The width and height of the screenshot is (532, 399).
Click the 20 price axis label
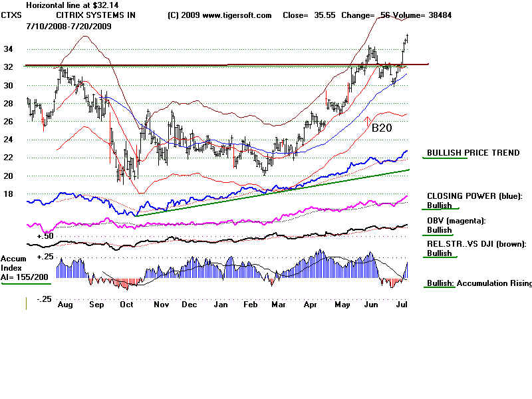[9, 176]
